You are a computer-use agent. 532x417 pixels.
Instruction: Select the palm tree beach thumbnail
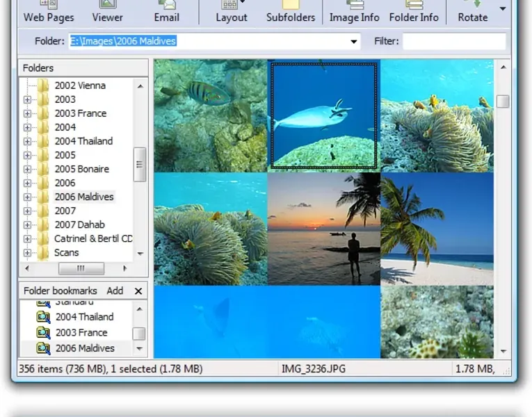pos(437,229)
